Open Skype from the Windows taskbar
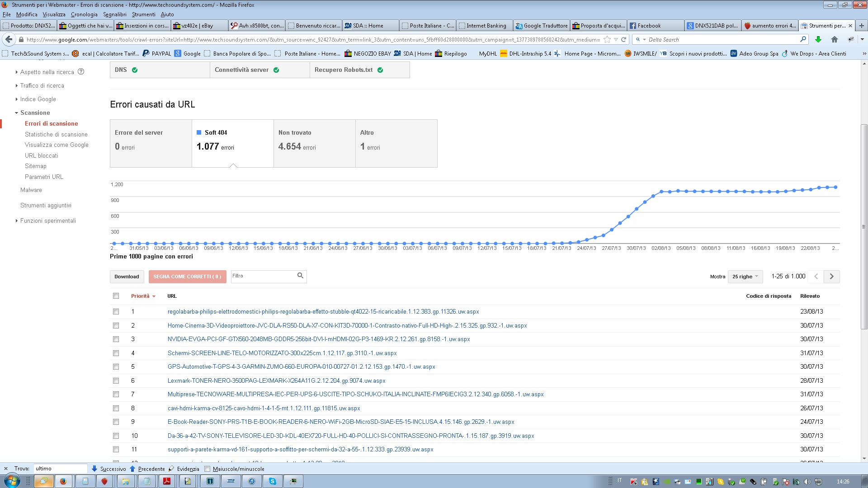 click(272, 481)
